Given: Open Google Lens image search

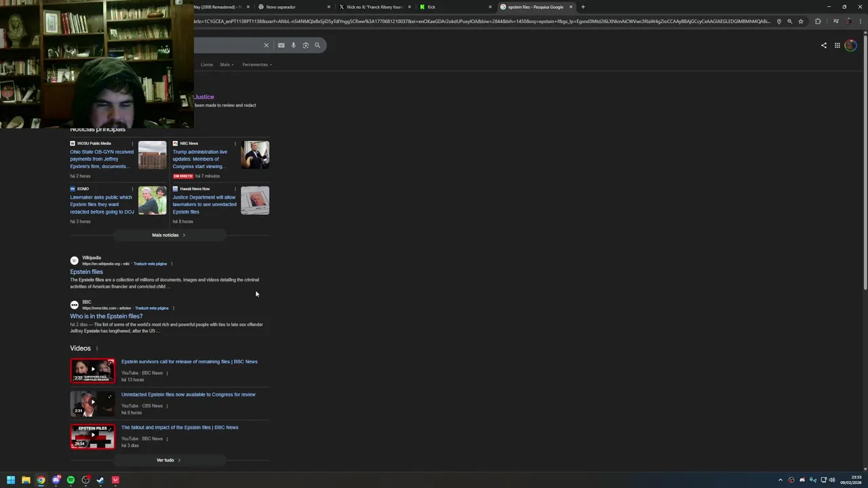Looking at the screenshot, I should (305, 45).
